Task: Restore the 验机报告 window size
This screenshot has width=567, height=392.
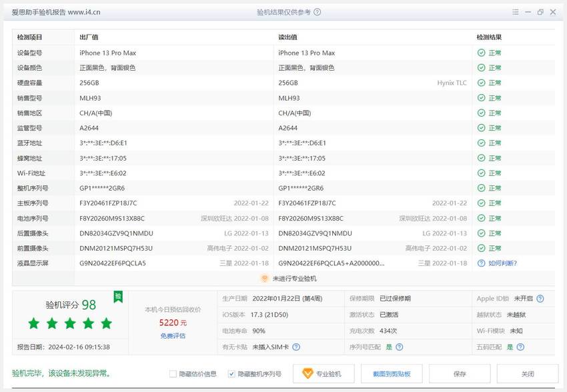Action: click(x=540, y=12)
